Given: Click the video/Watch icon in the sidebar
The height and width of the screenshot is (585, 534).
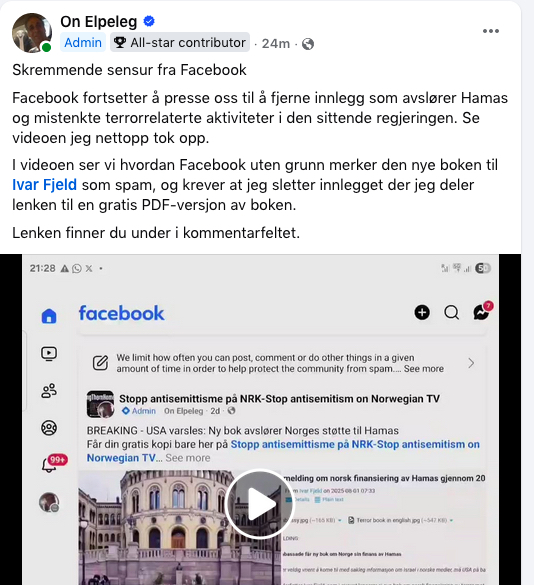Looking at the screenshot, I should (x=49, y=353).
